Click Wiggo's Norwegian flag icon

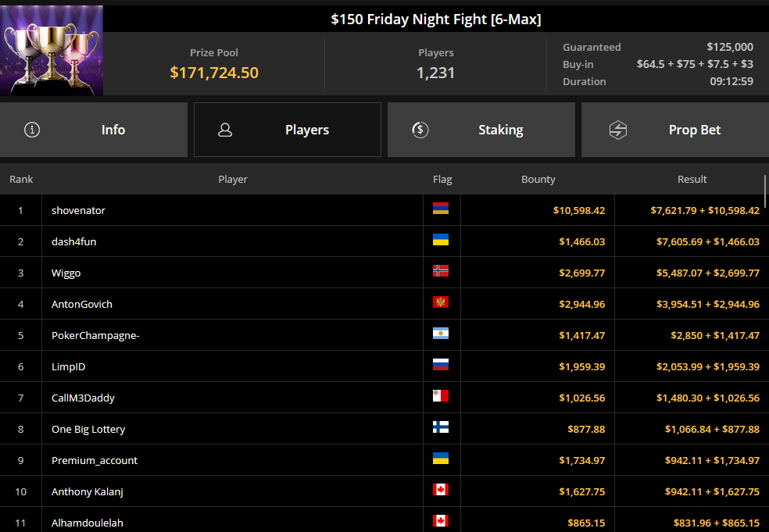441,271
